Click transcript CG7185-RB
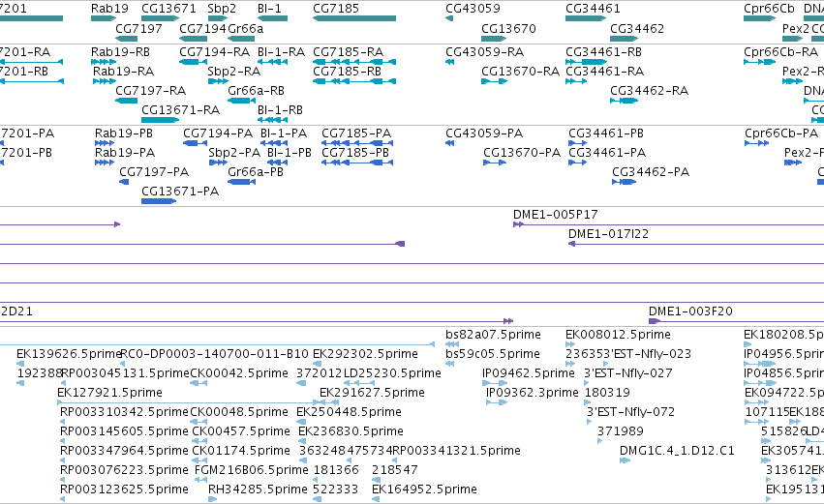This screenshot has width=824, height=504. pyautogui.click(x=347, y=72)
